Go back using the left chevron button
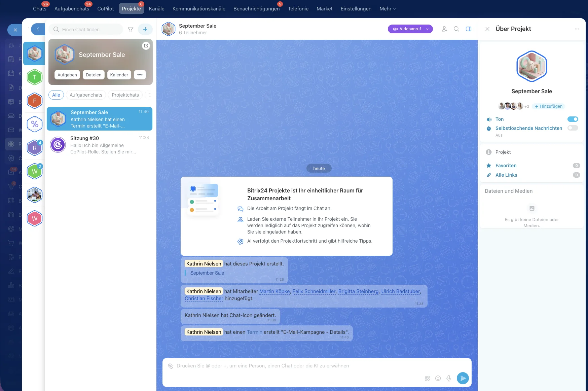Screen dimensions: 588x391 click(x=38, y=29)
